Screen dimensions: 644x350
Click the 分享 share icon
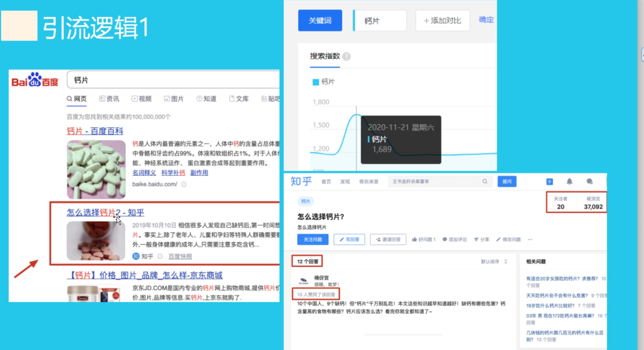476,239
